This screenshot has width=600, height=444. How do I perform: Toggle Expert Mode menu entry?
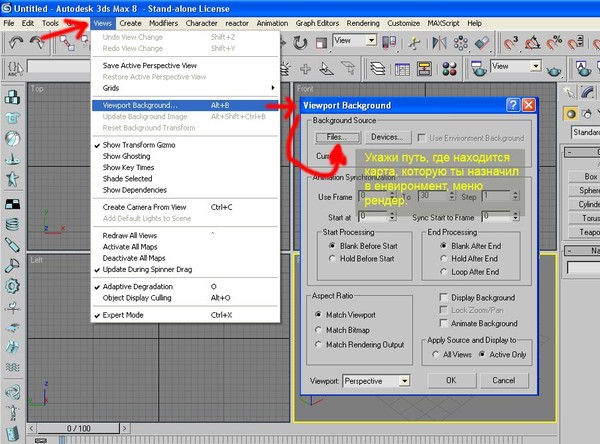coord(186,315)
